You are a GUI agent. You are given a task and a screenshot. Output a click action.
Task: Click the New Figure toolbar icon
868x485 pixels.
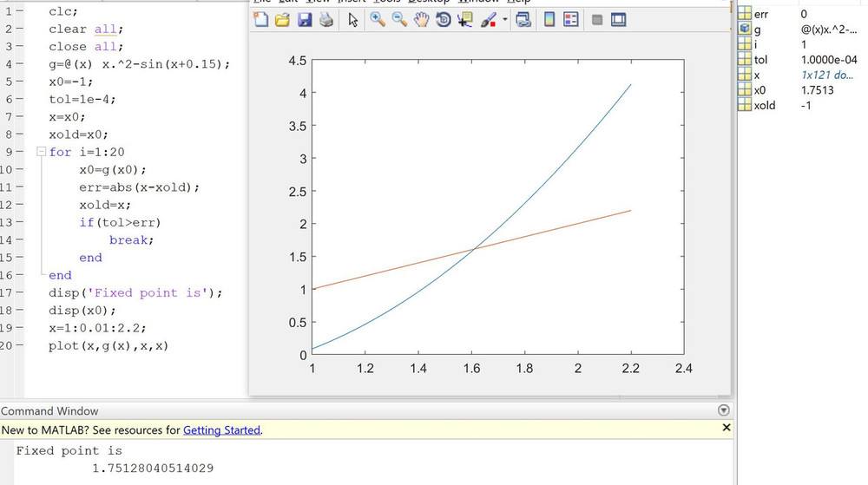(261, 19)
